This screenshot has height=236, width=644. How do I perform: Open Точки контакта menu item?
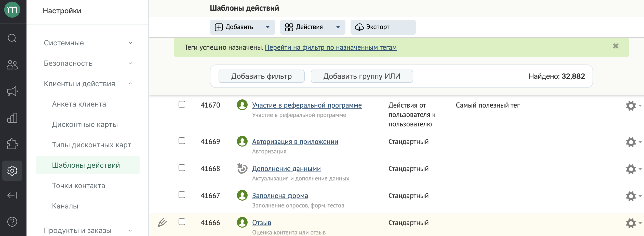78,186
